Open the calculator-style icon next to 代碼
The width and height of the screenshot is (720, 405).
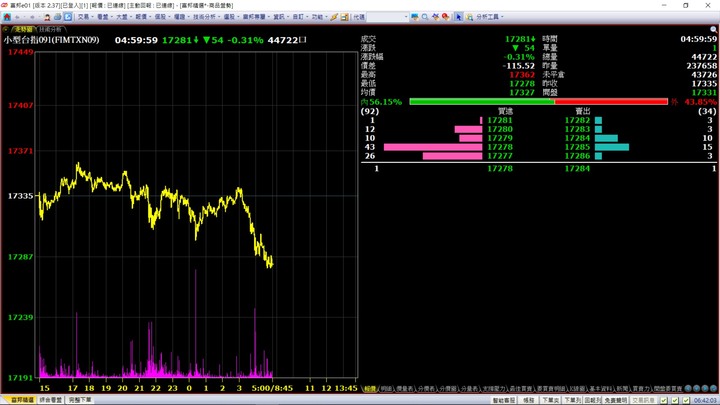pyautogui.click(x=344, y=17)
